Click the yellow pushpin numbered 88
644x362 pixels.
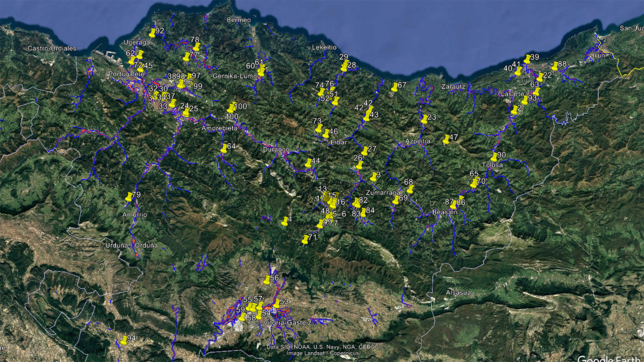(x=555, y=66)
